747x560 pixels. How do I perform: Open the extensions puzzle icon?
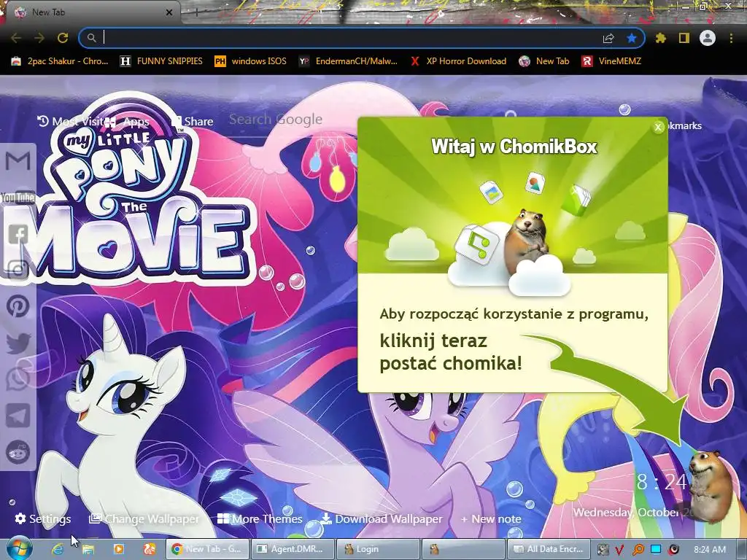(x=661, y=38)
